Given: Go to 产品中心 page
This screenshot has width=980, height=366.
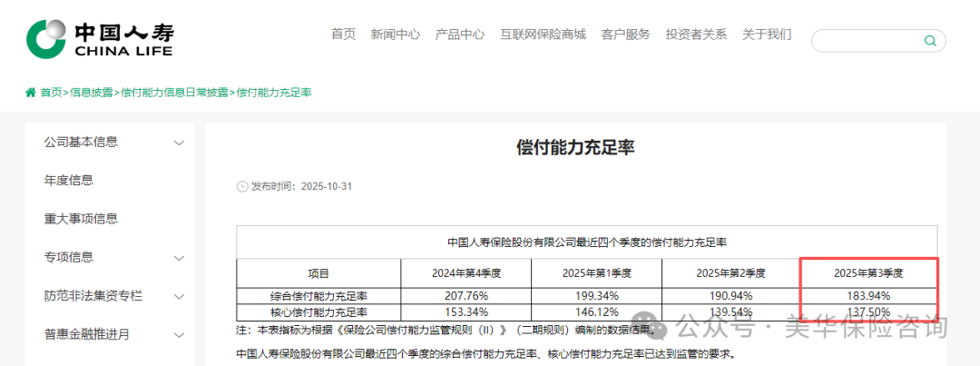Looking at the screenshot, I should pyautogui.click(x=459, y=35).
